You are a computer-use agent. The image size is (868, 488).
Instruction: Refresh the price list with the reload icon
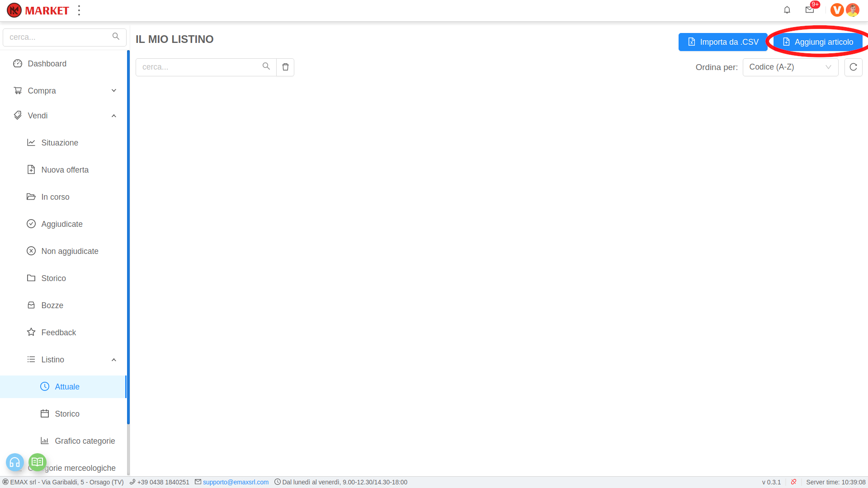[853, 67]
